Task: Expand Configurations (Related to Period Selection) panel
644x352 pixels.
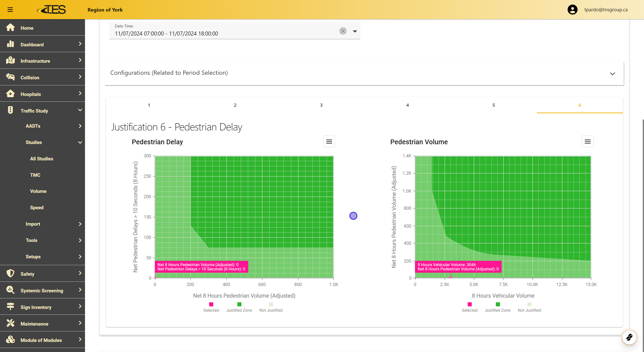Action: tap(612, 74)
